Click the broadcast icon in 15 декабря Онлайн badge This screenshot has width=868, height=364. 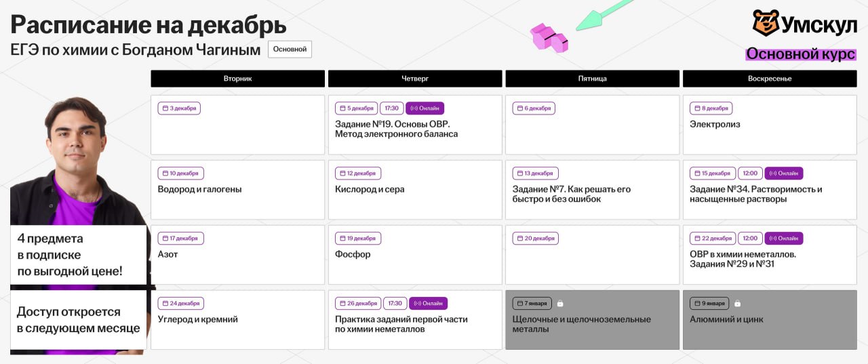[772, 174]
